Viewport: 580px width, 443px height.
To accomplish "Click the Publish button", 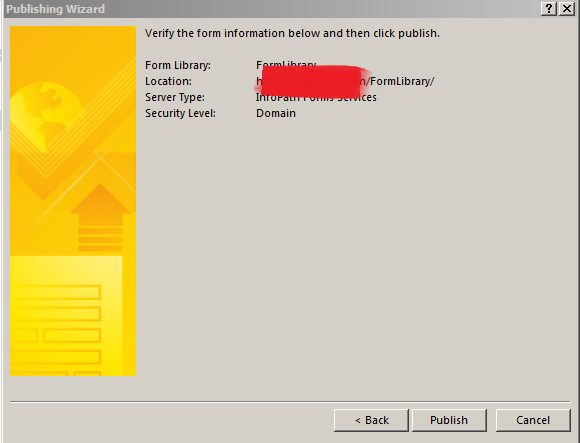I will click(449, 420).
